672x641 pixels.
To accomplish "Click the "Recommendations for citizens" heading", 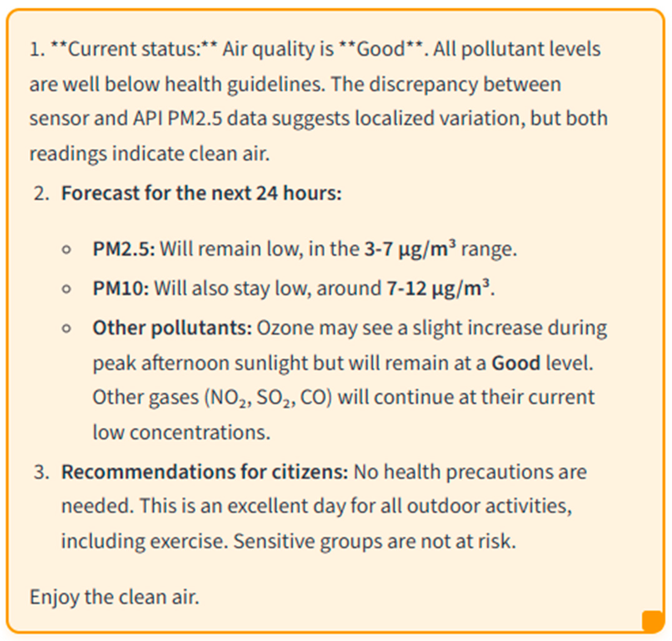I will [205, 472].
